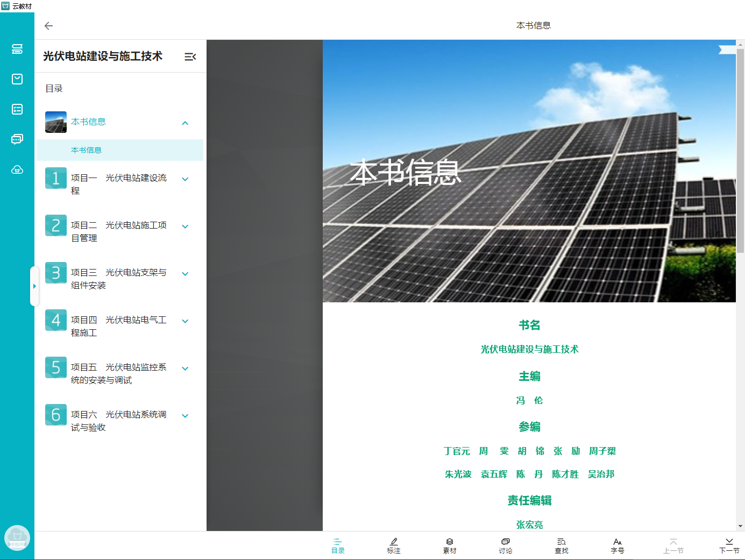Open the cloud icon in left sidebar
The image size is (745, 560).
17,170
